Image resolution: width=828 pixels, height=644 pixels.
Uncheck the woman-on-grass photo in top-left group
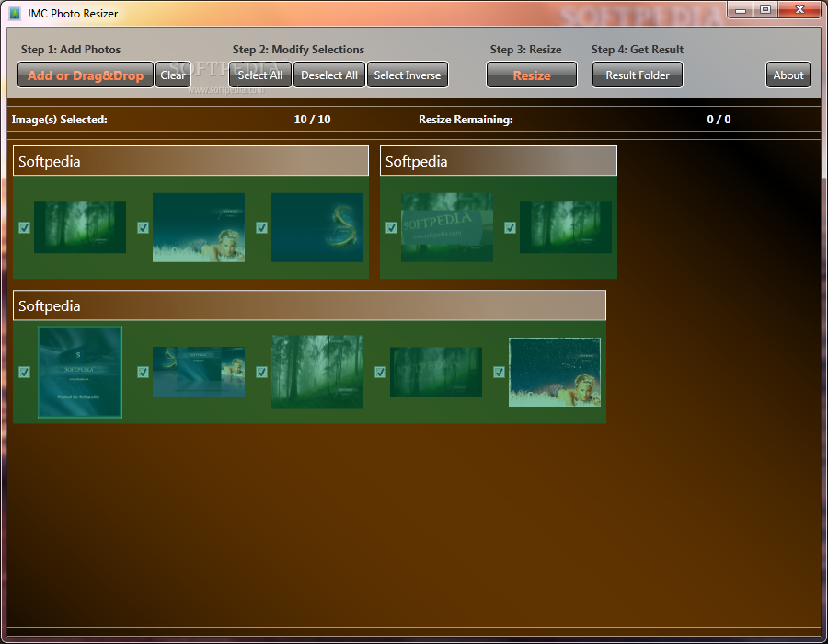[144, 227]
